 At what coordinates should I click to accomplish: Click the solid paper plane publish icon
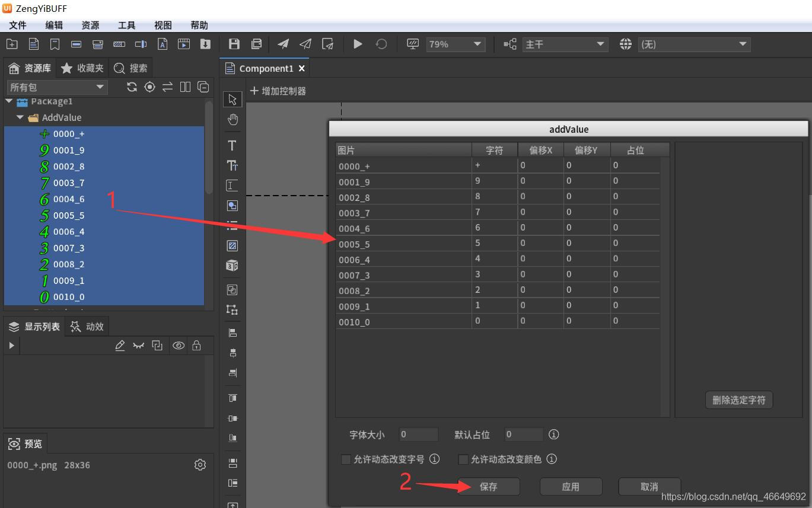[284, 44]
